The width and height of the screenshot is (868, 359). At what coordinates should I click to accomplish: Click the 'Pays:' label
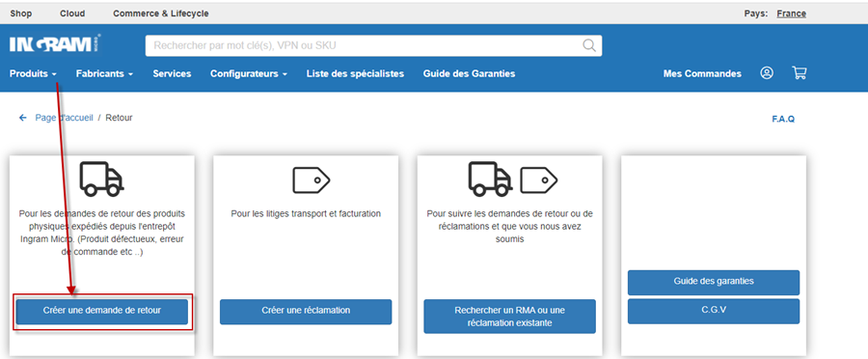point(755,14)
